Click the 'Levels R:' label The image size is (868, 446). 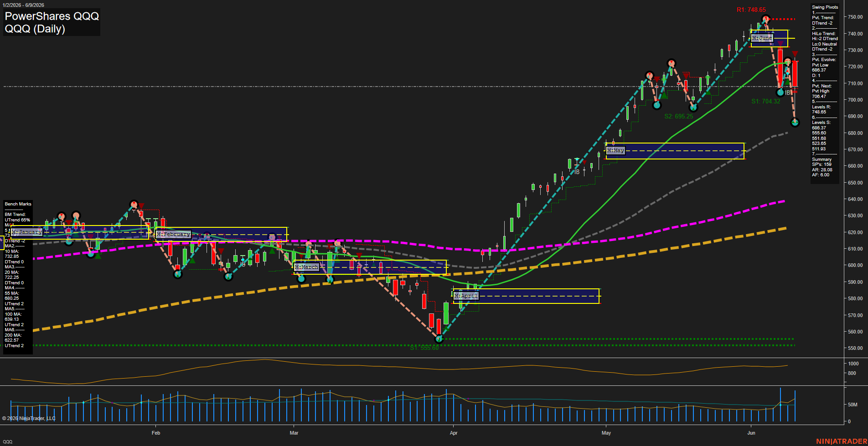(821, 107)
